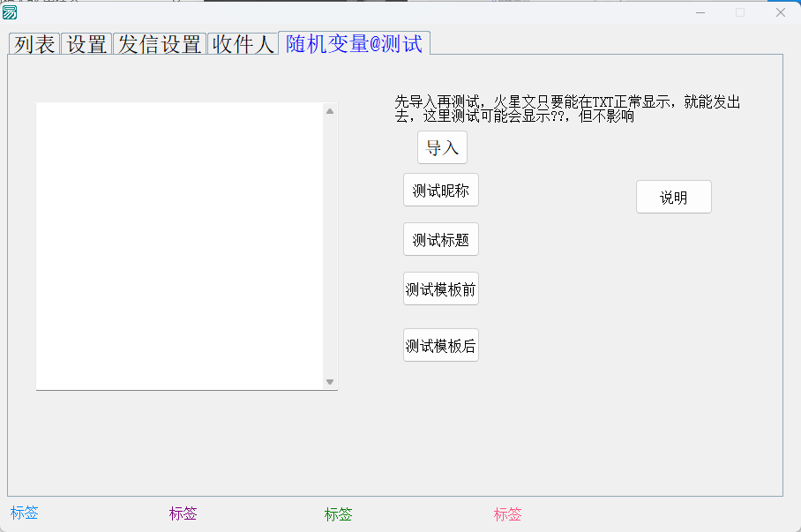The image size is (801, 532).
Task: Select the 收件人 tab
Action: tap(243, 44)
